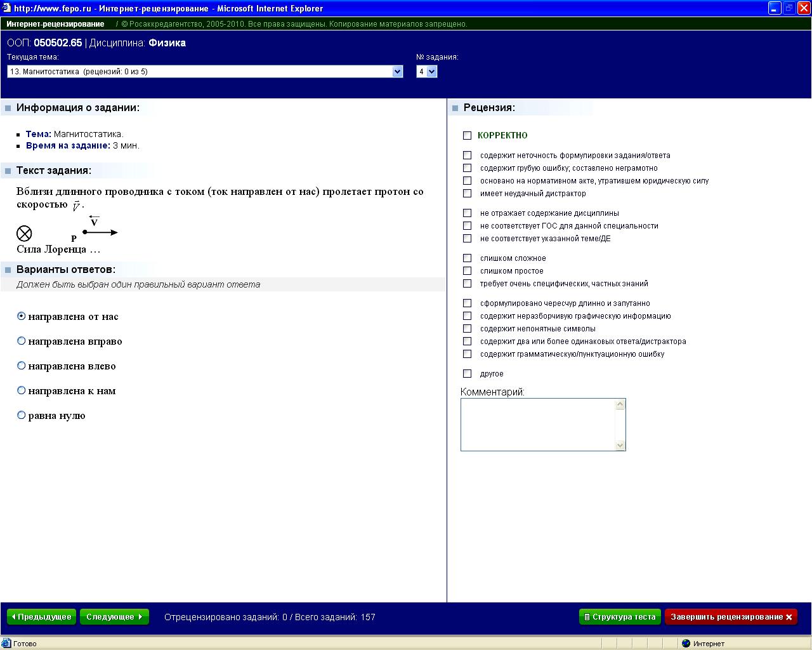This screenshot has width=812, height=650.
Task: Check 'содержит грамматическую/пунктуационную ошибку'
Action: coord(468,354)
